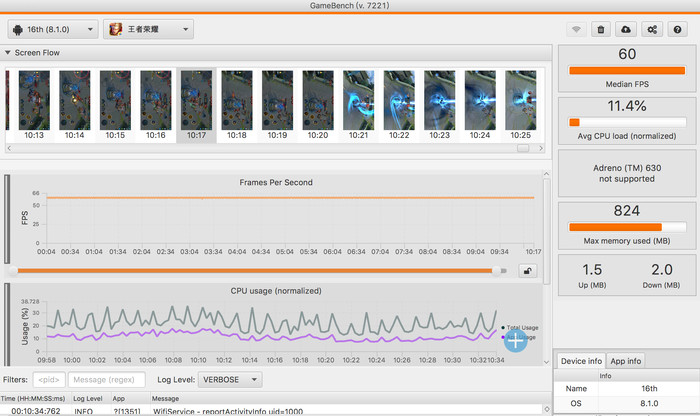Click charts panel scroll down arrow
Screen dimensions: 700x416
546,362
